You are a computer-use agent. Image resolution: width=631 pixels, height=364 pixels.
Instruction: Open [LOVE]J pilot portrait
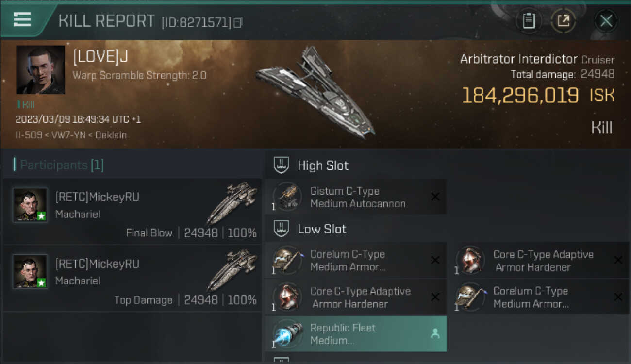click(40, 70)
